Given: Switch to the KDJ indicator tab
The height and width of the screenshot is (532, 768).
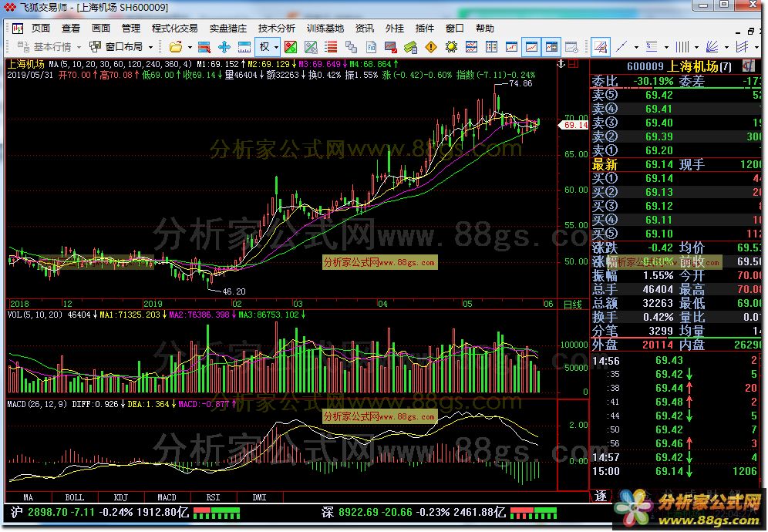Looking at the screenshot, I should click(120, 497).
